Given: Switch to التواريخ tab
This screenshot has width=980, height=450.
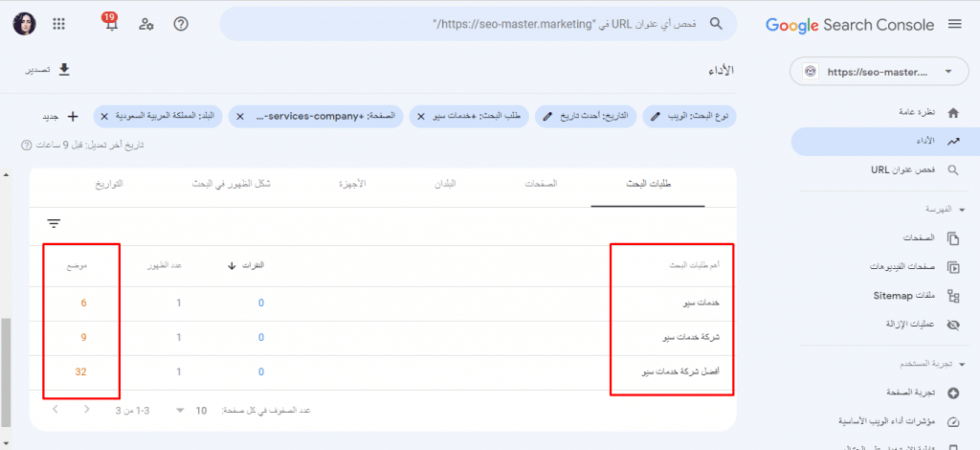Looking at the screenshot, I should coord(109,185).
